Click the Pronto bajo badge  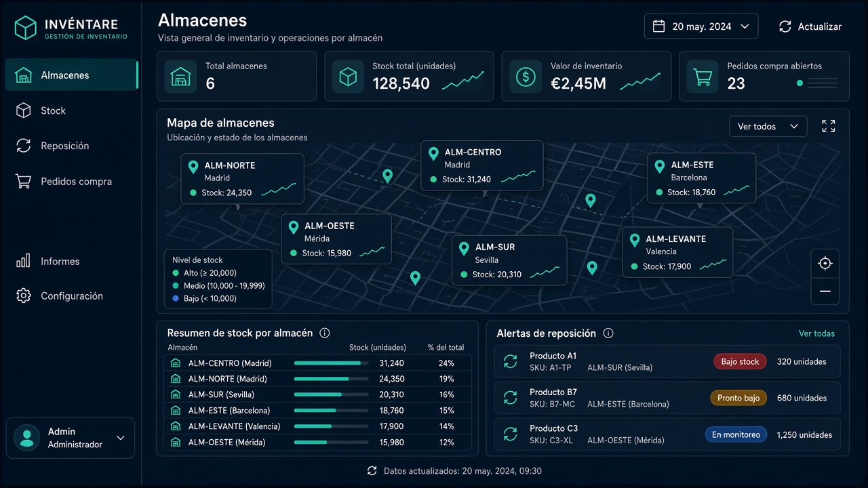pos(738,398)
